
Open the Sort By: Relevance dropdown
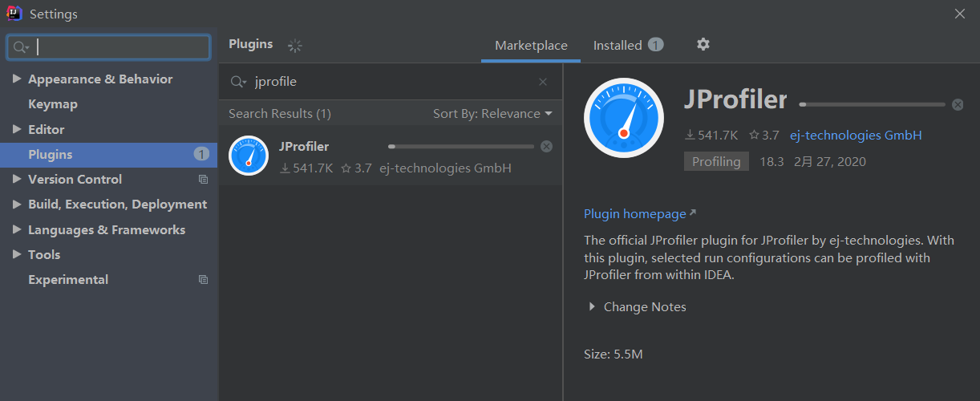pyautogui.click(x=492, y=114)
